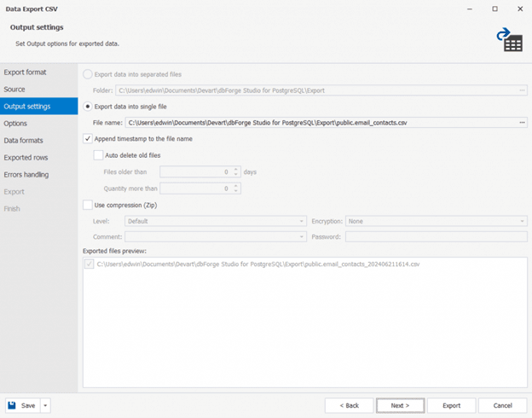Click the File name path input field

coord(321,123)
